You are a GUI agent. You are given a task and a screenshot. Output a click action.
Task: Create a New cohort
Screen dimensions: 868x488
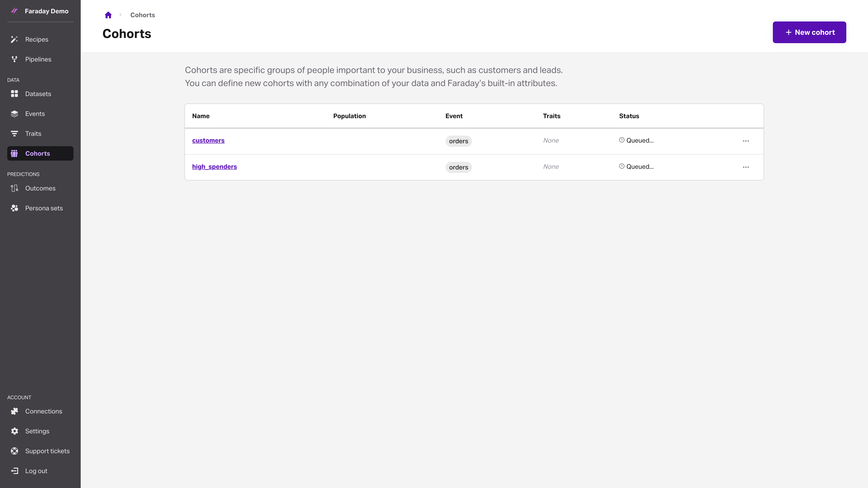pos(809,32)
